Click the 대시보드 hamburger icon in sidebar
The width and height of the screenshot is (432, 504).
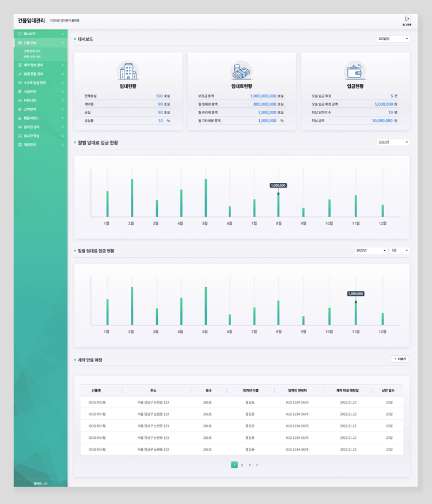coord(20,34)
